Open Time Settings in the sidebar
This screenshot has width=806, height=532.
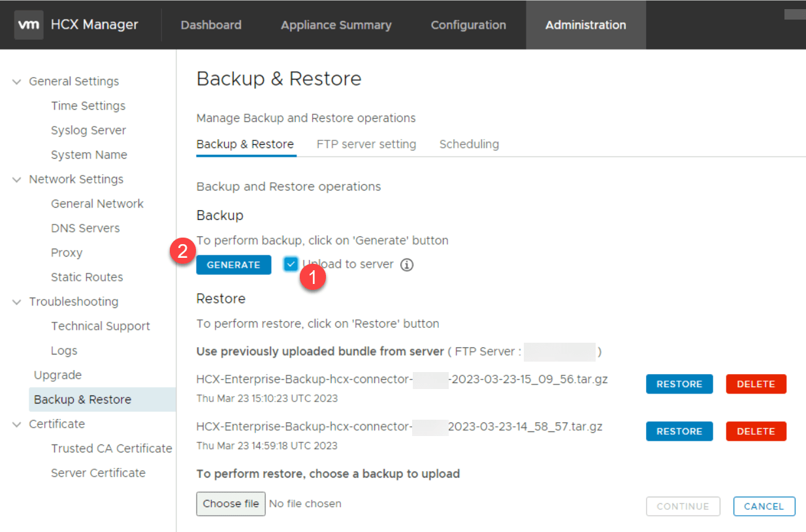(x=88, y=106)
